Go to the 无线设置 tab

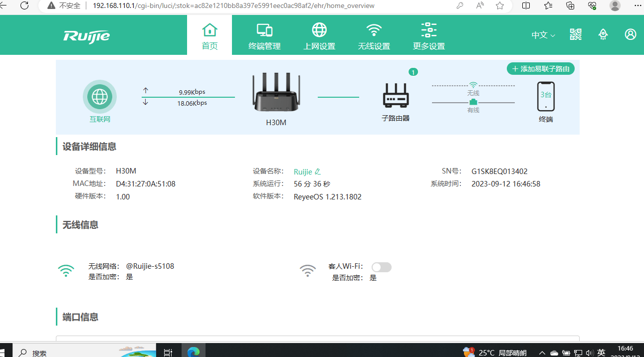coord(374,36)
